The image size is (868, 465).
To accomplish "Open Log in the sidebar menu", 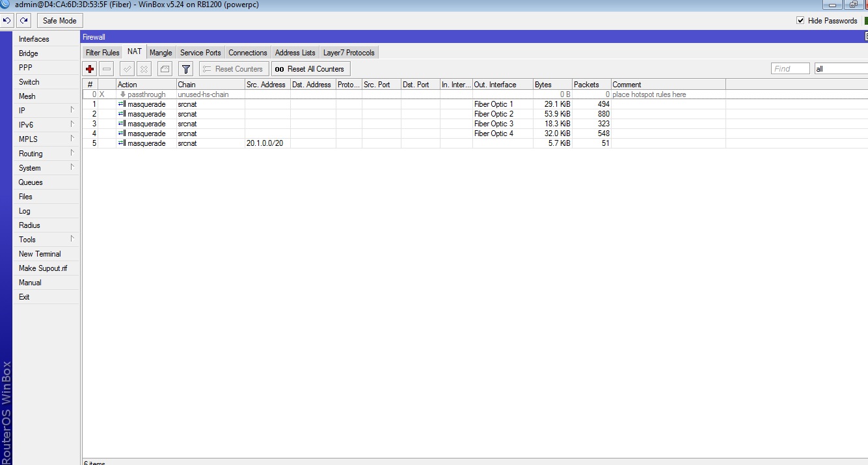I will [x=46, y=211].
